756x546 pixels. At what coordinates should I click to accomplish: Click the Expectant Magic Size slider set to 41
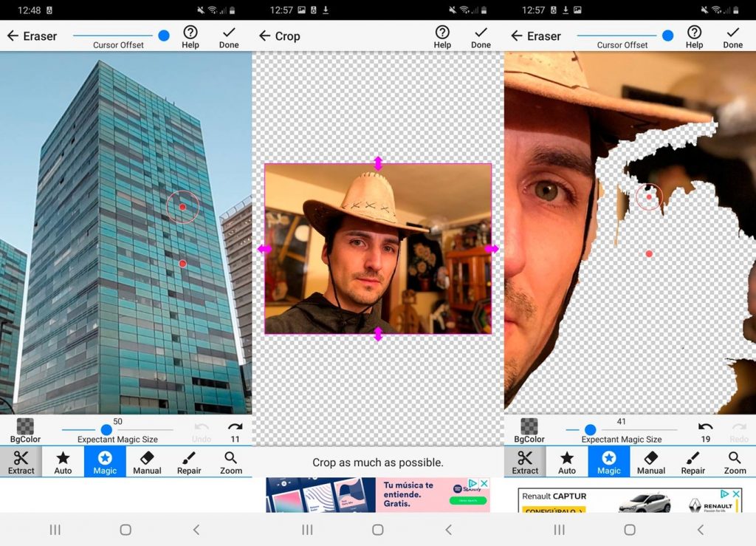pyautogui.click(x=590, y=430)
